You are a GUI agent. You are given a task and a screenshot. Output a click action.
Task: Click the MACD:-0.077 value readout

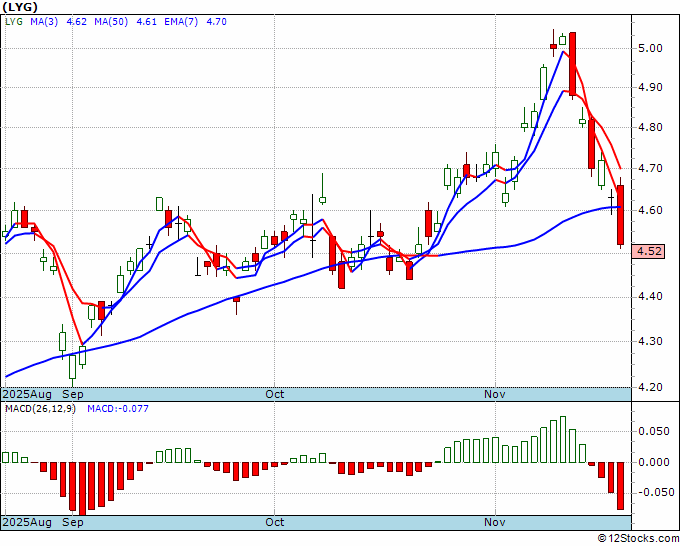pyautogui.click(x=118, y=409)
